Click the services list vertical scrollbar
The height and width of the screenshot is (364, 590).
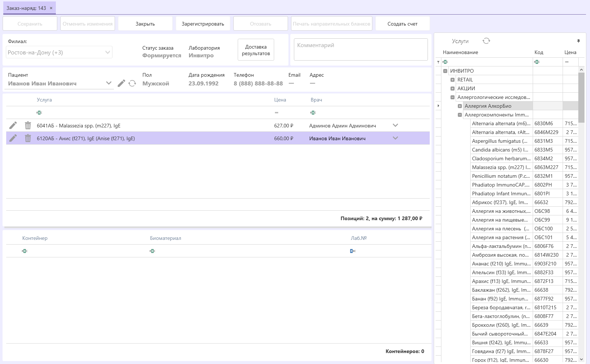(582, 97)
